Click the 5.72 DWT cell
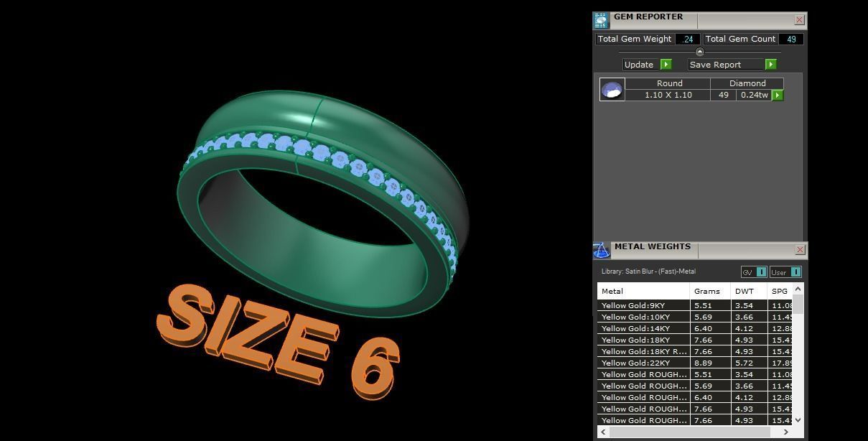 [749, 363]
